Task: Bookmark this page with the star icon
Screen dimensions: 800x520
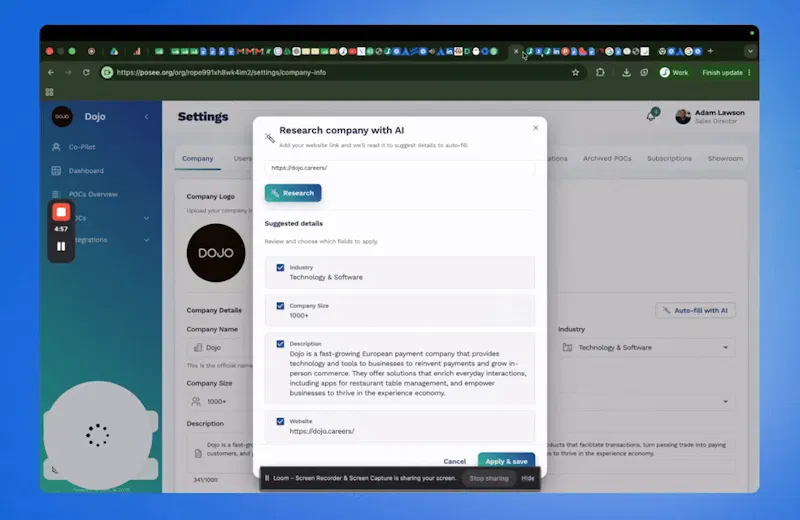Action: pos(575,72)
